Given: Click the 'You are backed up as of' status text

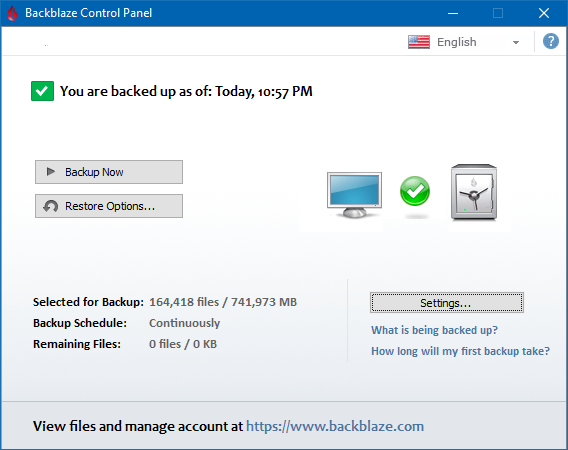Looking at the screenshot, I should (186, 91).
